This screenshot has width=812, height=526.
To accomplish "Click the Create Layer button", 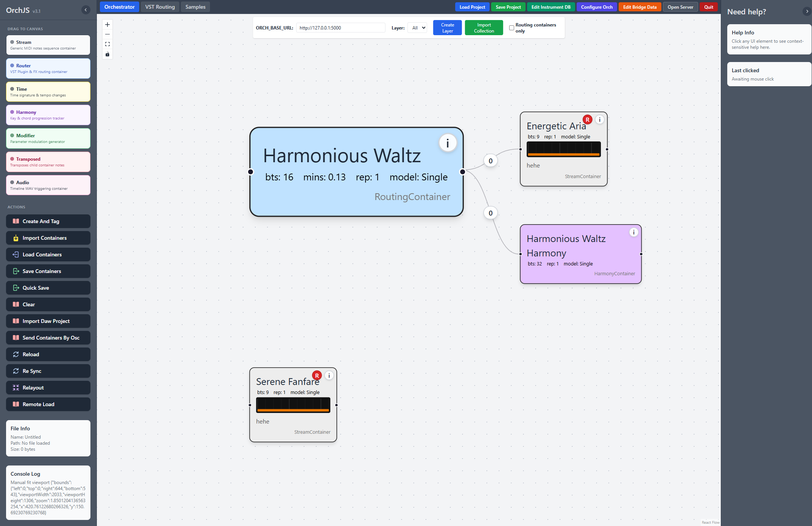I will point(447,28).
